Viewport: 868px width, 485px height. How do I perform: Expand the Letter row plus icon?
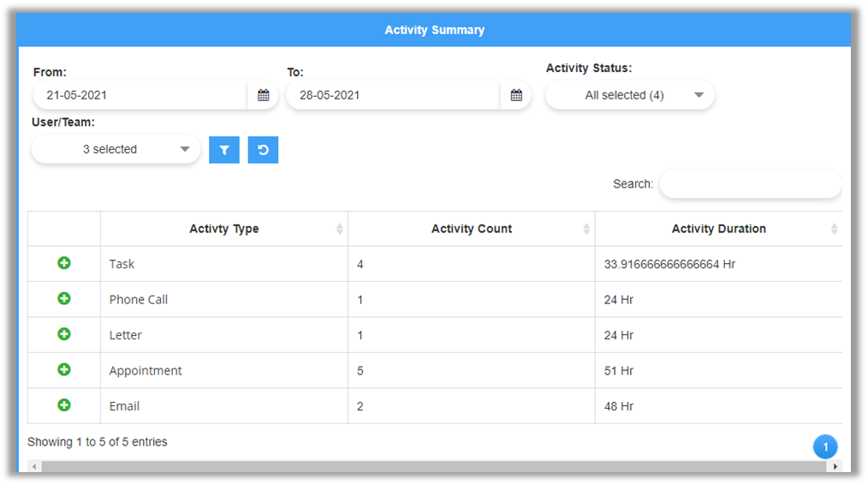[x=64, y=334]
